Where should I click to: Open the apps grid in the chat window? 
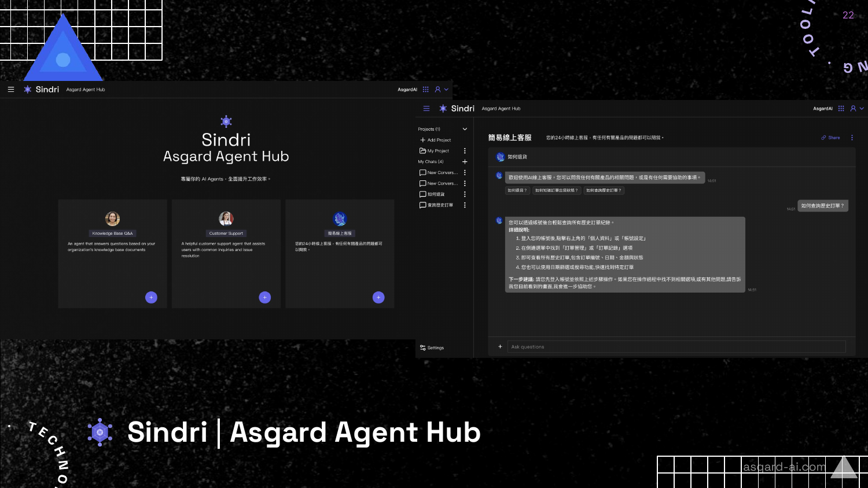point(841,109)
